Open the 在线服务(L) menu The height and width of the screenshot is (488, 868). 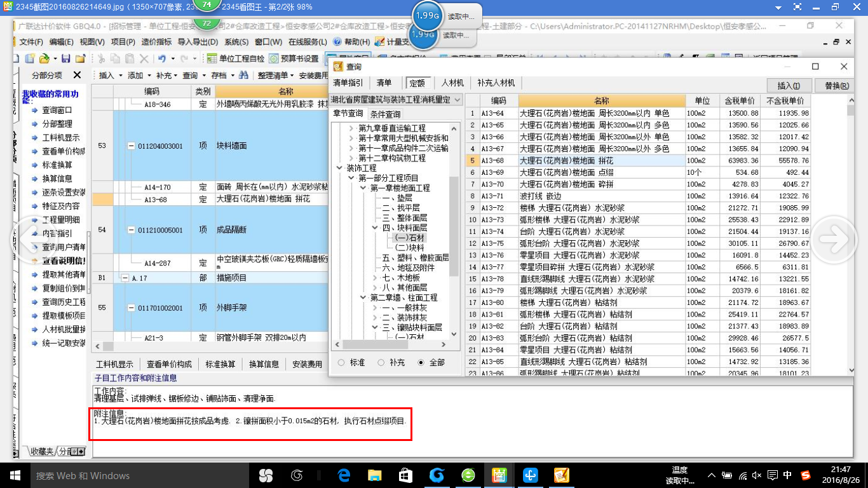click(308, 42)
